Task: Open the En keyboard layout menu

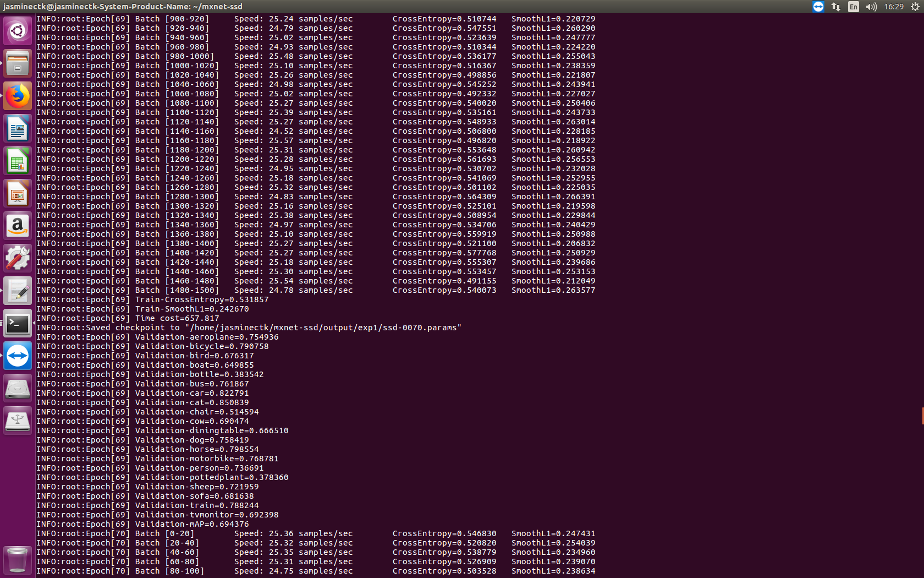Action: coord(853,7)
